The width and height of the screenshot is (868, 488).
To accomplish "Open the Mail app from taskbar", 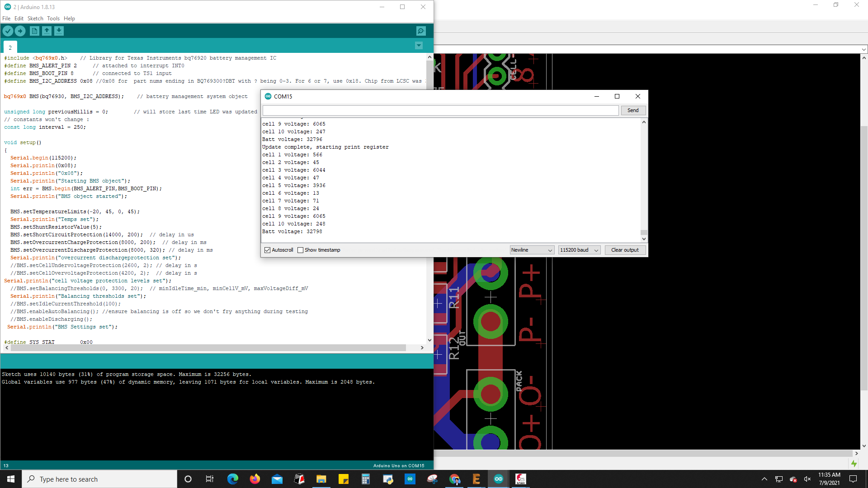I will pyautogui.click(x=277, y=479).
